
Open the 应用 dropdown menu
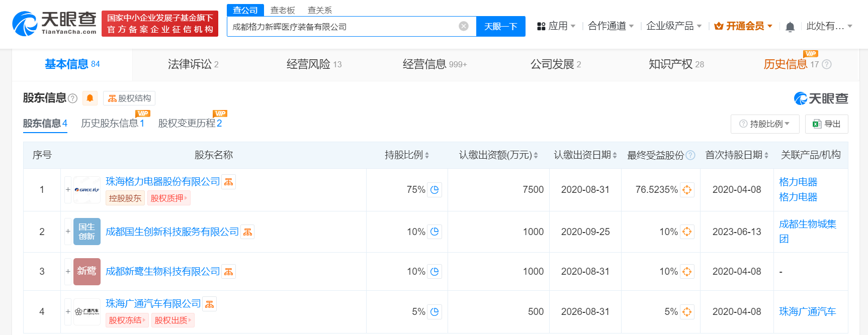coord(556,26)
